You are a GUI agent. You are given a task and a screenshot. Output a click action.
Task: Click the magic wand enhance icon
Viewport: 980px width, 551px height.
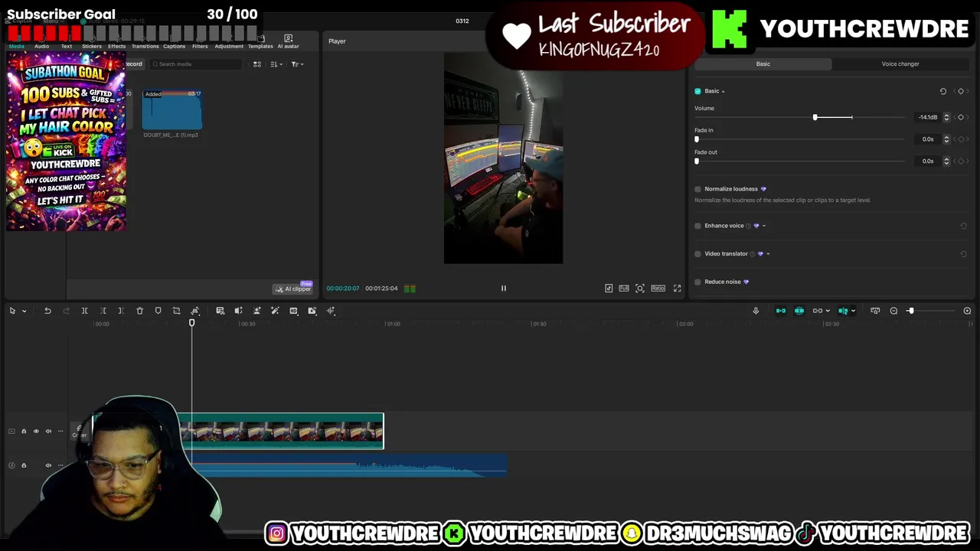coord(275,311)
